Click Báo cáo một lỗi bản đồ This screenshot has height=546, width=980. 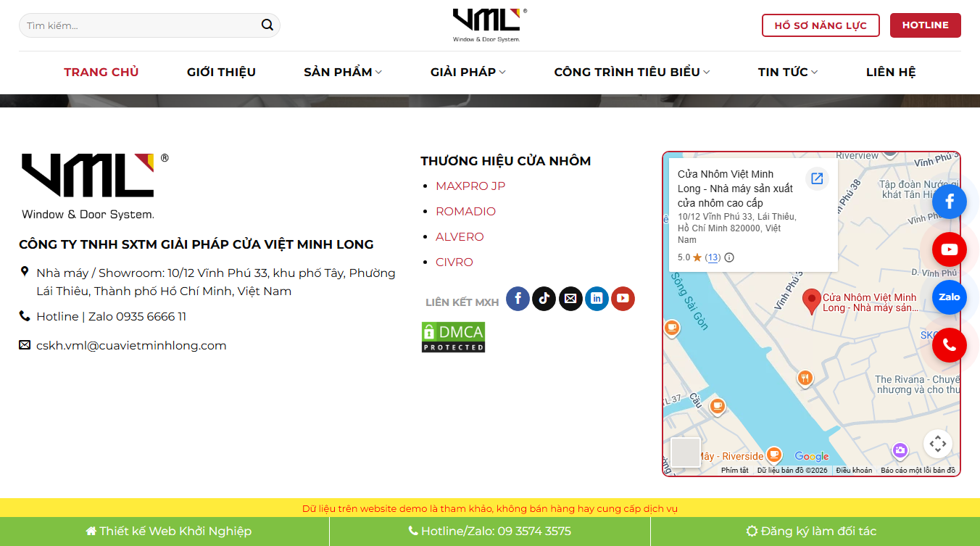coord(918,471)
